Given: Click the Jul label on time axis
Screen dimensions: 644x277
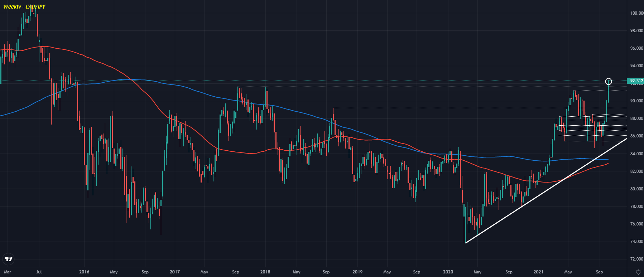Looking at the screenshot, I should 39,272.
